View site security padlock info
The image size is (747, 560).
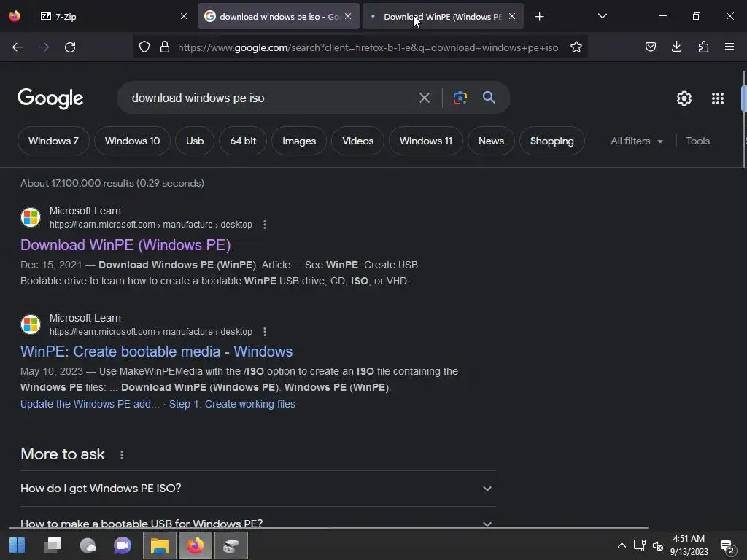coord(165,47)
